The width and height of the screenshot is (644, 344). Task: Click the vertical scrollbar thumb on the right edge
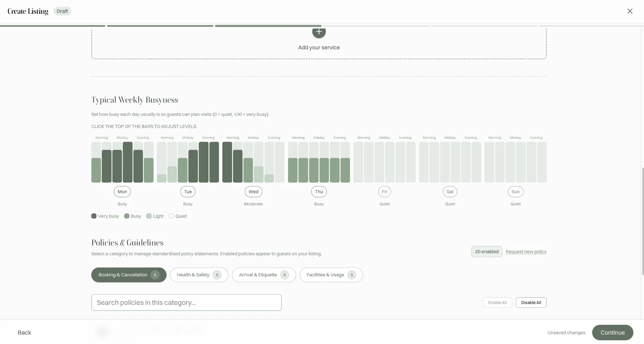(x=642, y=221)
